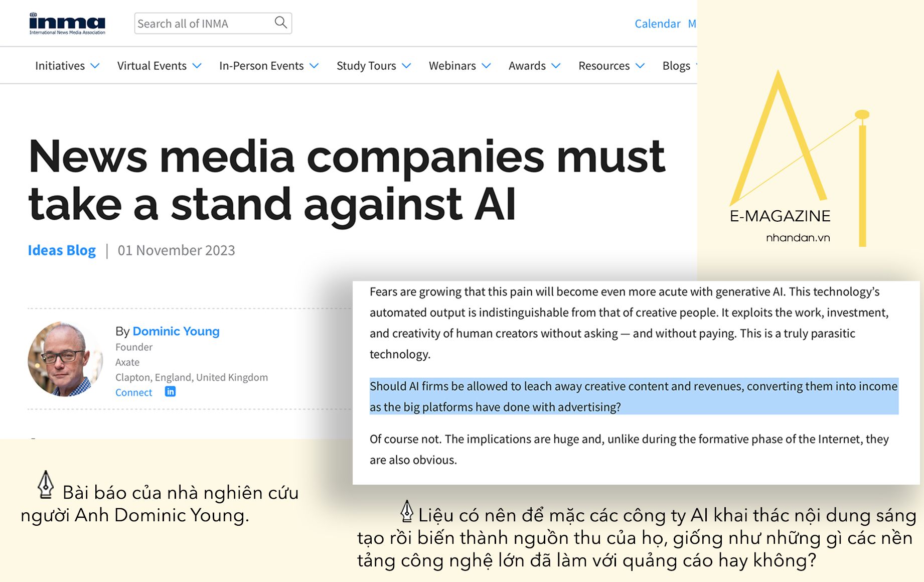Expand the Awards dropdown chevron
924x582 pixels.
click(556, 66)
